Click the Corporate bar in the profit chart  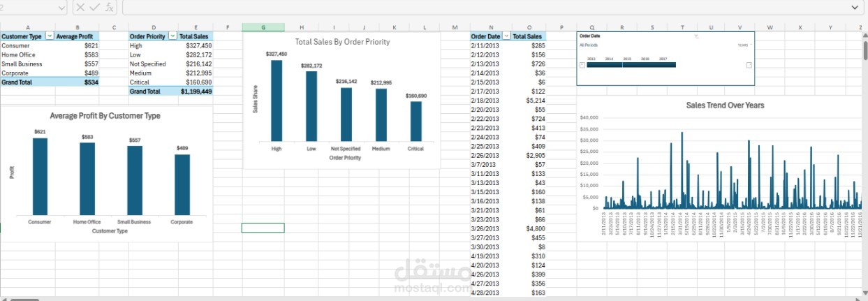coord(182,184)
